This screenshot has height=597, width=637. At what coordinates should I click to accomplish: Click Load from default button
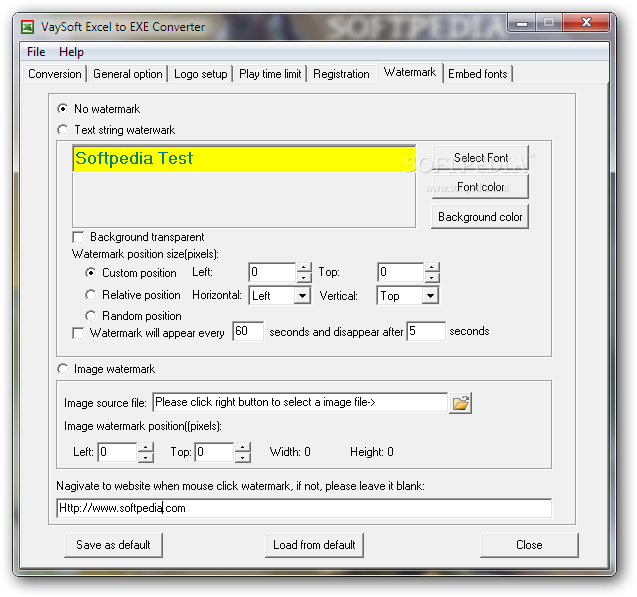pyautogui.click(x=314, y=545)
